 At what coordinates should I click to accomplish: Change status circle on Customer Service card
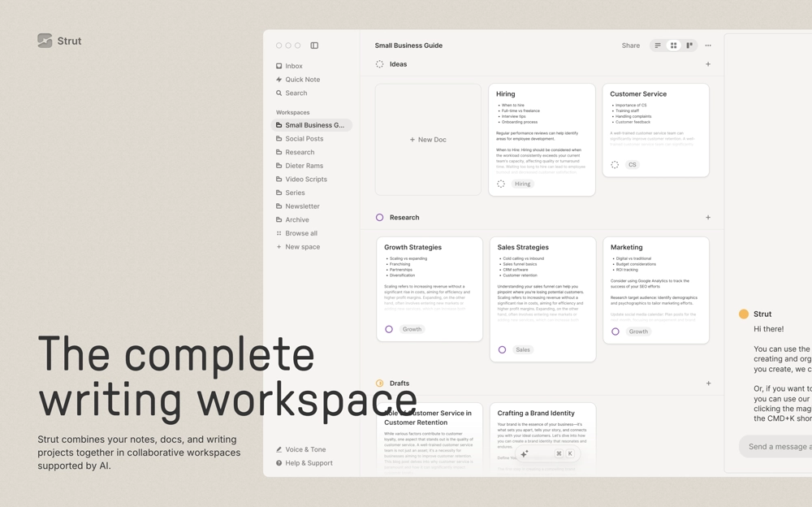click(615, 165)
